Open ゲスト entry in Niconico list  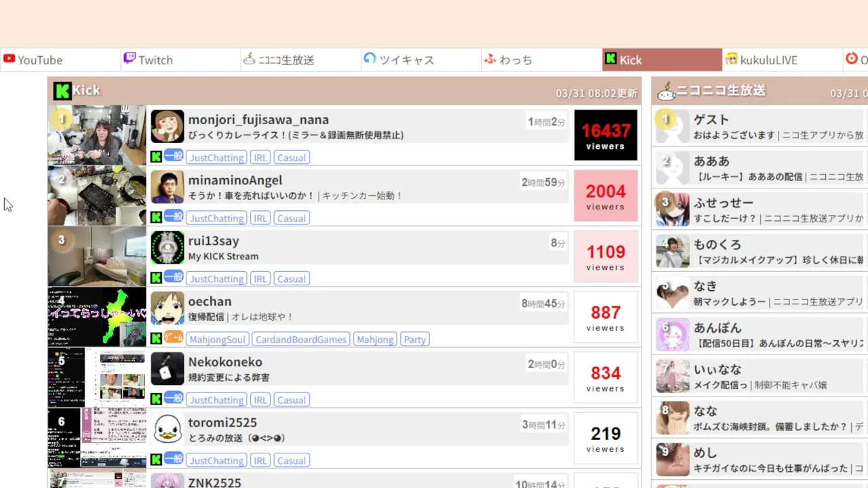[759, 127]
